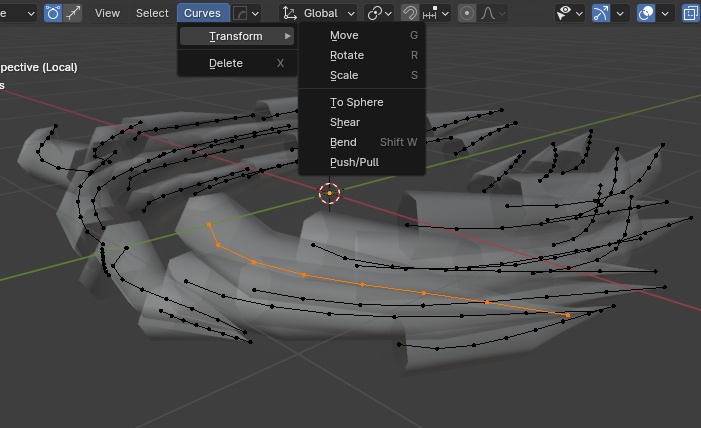The width and height of the screenshot is (701, 428).
Task: Toggle proportional editing circle icon
Action: [467, 13]
